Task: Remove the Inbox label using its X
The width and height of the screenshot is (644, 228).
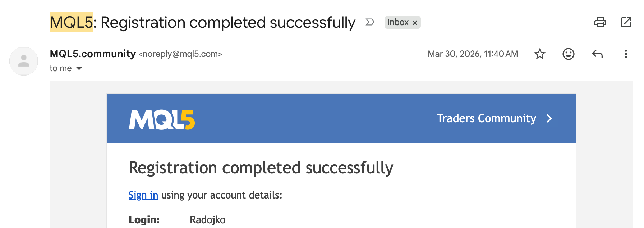Action: 415,23
